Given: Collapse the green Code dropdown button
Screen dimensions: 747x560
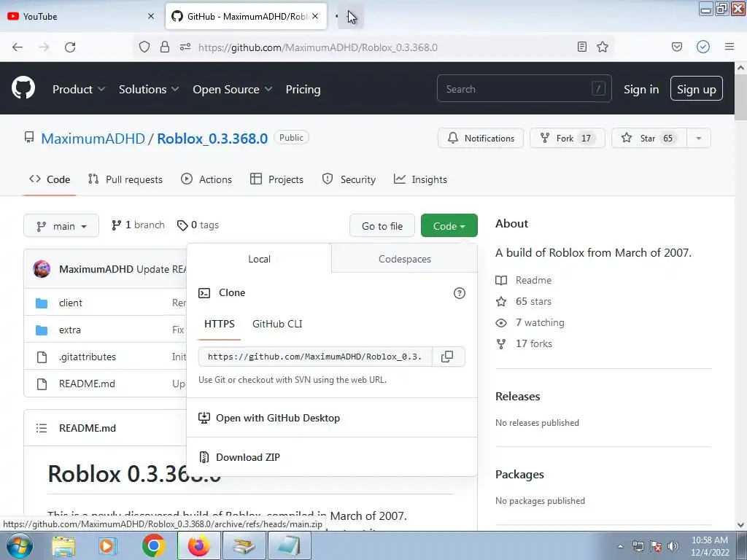Looking at the screenshot, I should pos(449,226).
